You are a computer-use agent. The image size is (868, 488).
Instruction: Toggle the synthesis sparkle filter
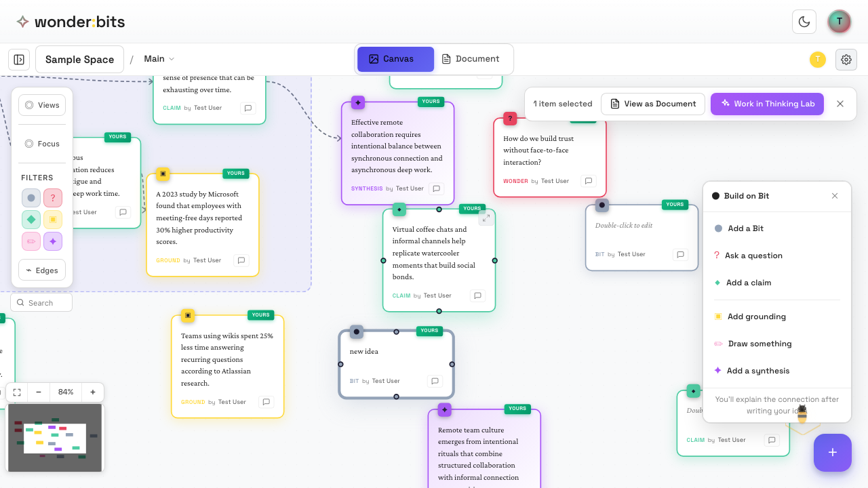[53, 241]
